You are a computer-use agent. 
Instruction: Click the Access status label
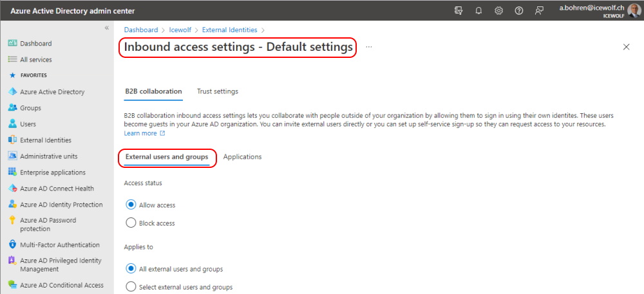[143, 183]
